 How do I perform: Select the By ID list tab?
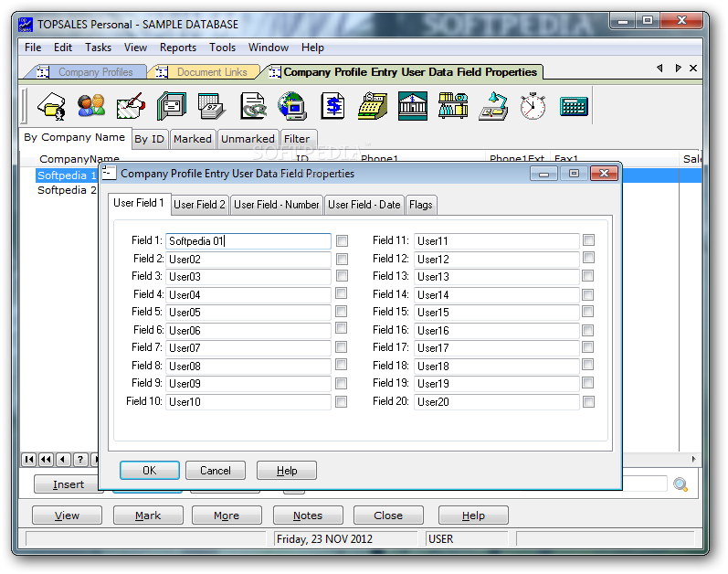tap(150, 139)
